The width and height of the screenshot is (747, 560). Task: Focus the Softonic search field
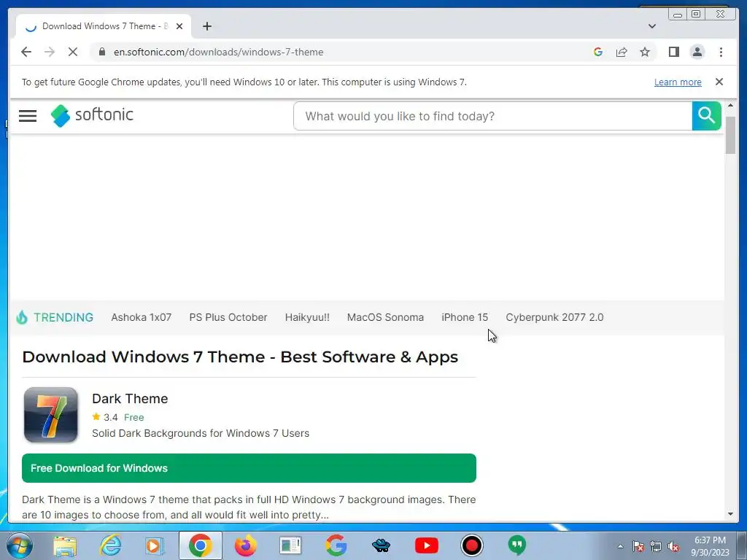(x=492, y=116)
